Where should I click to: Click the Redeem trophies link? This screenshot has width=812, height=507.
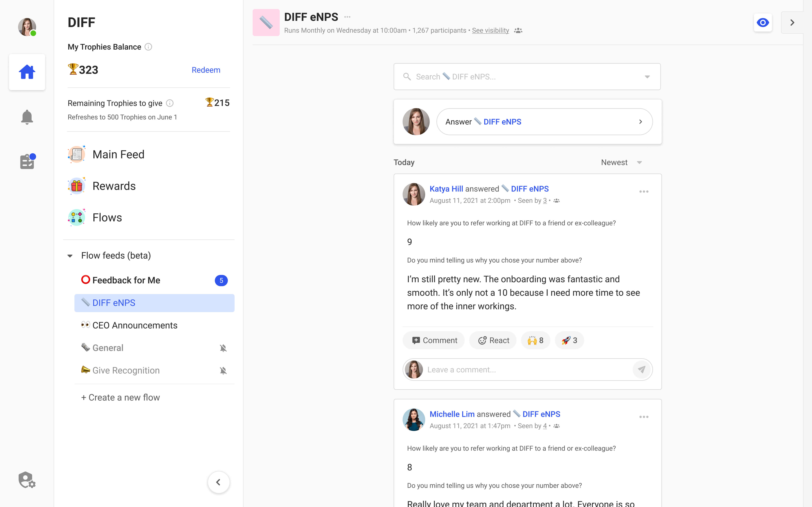[206, 70]
